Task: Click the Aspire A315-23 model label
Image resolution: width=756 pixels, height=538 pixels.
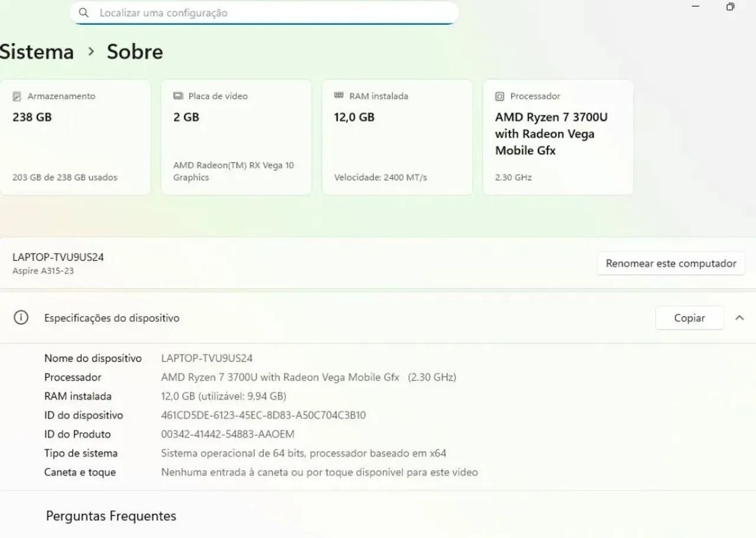Action: pos(43,271)
